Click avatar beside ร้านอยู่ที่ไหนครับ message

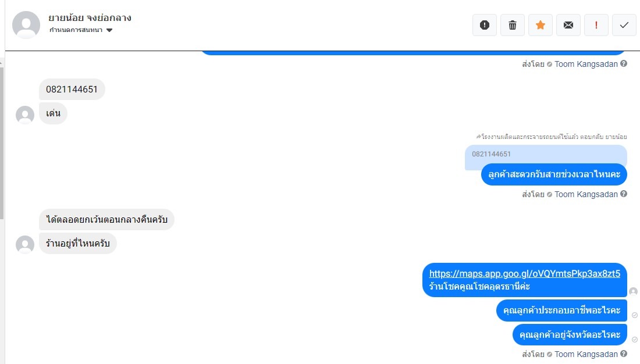pyautogui.click(x=25, y=245)
